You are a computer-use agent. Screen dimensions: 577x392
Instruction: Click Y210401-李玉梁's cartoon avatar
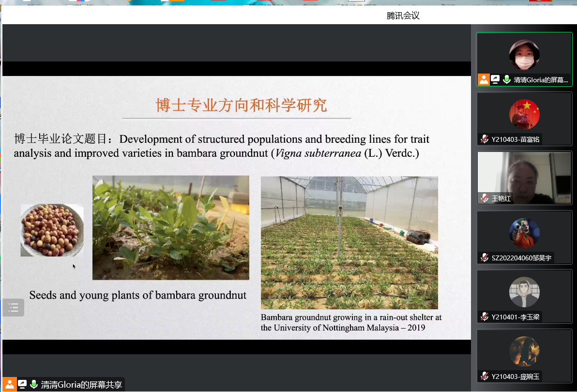pos(524,292)
